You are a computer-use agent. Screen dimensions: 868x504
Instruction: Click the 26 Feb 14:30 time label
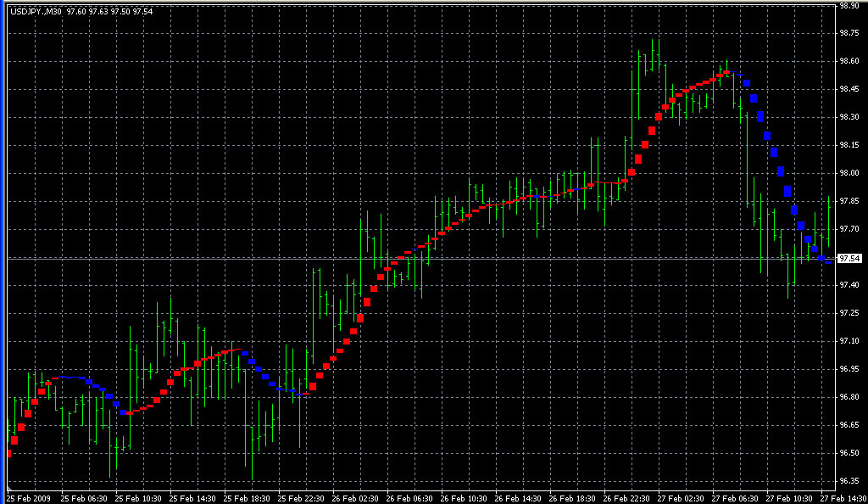pyautogui.click(x=518, y=498)
